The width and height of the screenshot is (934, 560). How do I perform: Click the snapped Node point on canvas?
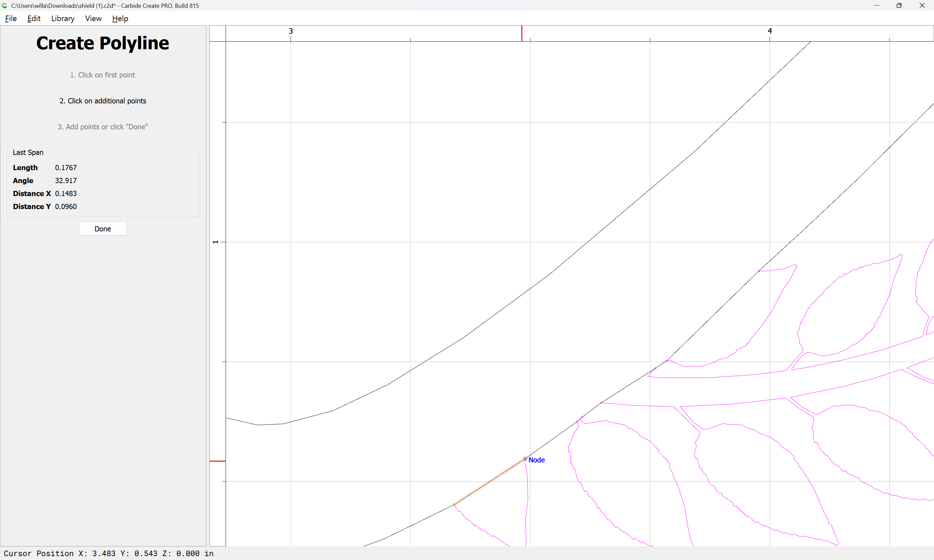click(525, 459)
